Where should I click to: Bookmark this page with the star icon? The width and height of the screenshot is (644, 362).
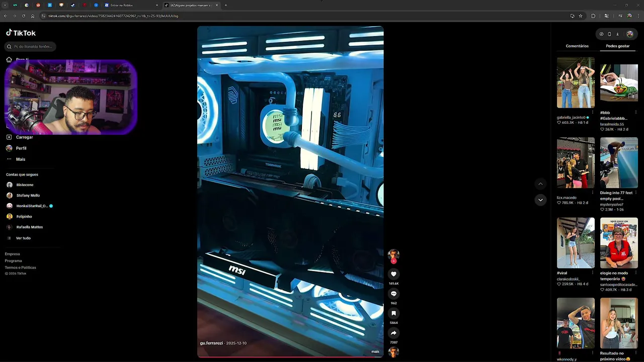pos(581,16)
